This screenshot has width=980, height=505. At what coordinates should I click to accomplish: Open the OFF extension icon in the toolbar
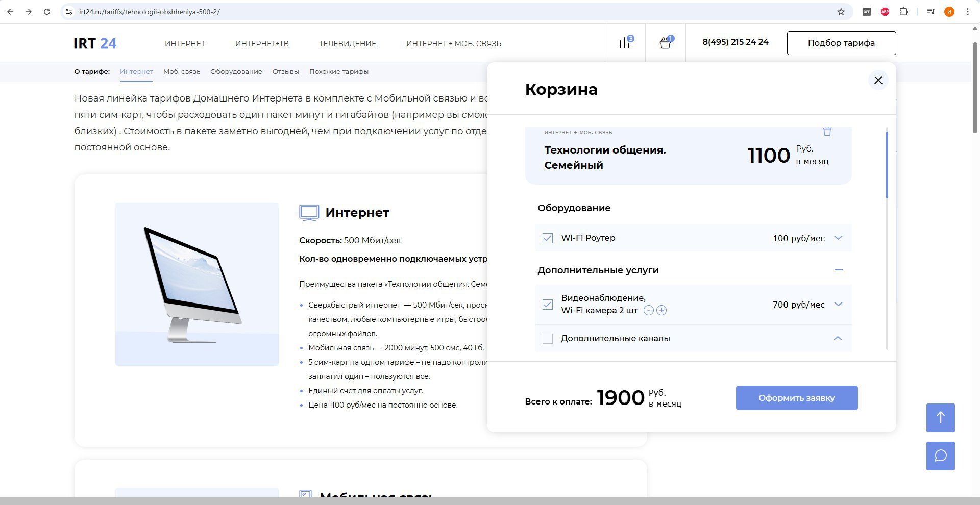click(867, 12)
